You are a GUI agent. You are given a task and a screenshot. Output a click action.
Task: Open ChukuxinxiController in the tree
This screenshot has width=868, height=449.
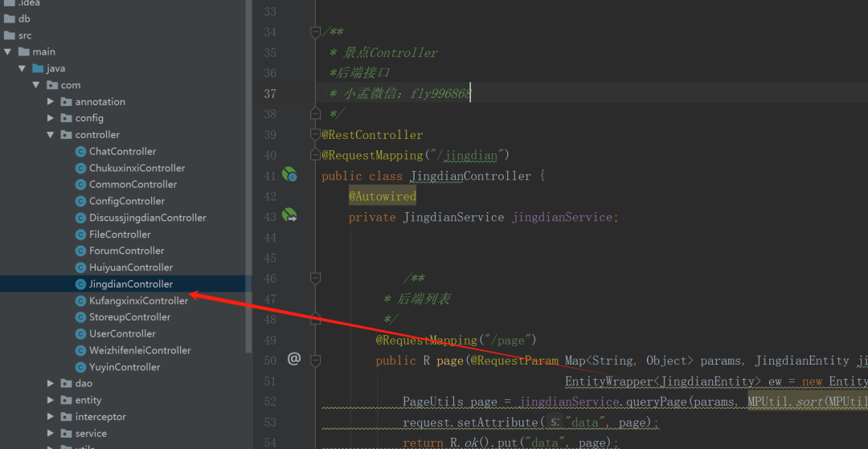tap(137, 168)
